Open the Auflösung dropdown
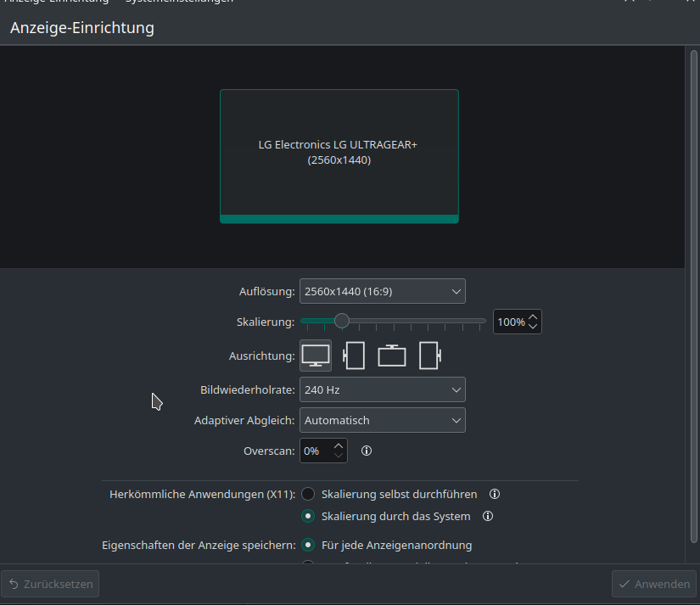700x605 pixels. (x=383, y=291)
